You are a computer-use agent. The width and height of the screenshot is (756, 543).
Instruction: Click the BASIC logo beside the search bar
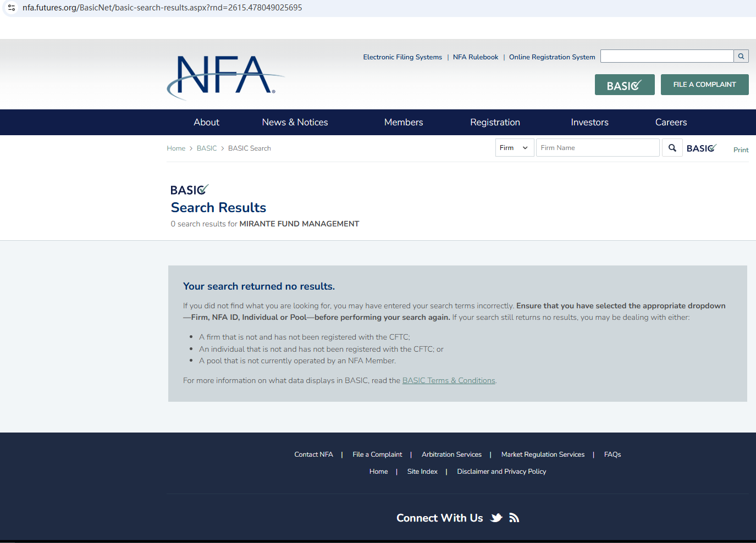[702, 148]
